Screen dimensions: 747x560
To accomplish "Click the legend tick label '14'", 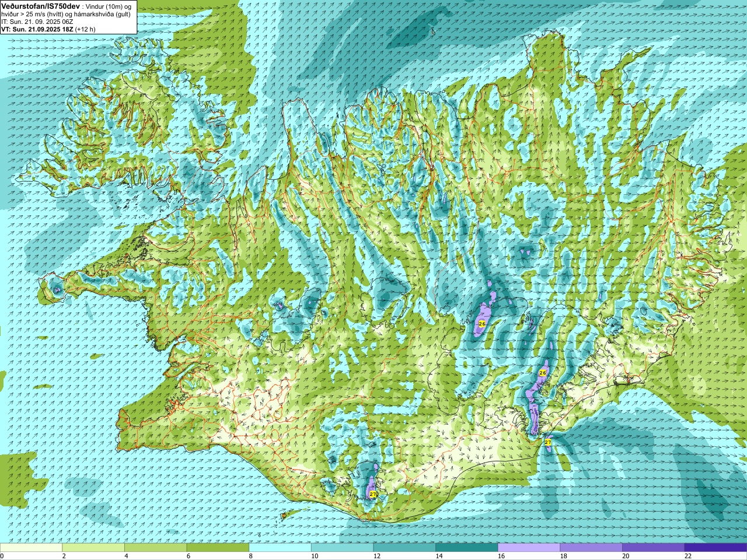I will (439, 556).
